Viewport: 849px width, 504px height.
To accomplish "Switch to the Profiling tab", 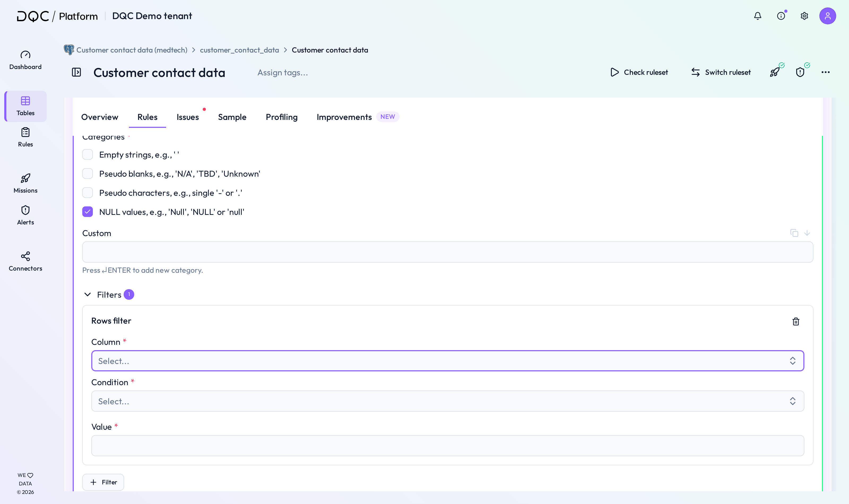I will (x=281, y=117).
